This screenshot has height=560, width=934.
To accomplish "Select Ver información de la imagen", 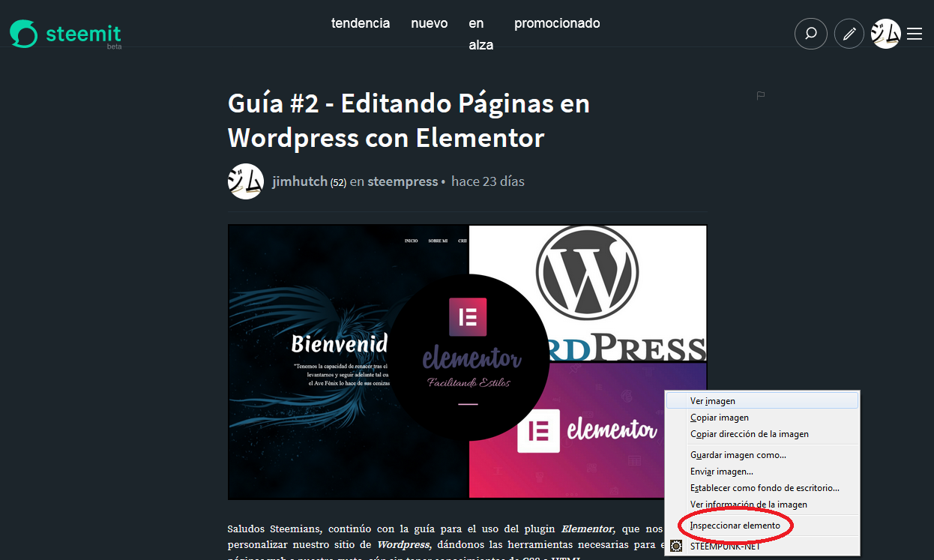I will click(762, 505).
